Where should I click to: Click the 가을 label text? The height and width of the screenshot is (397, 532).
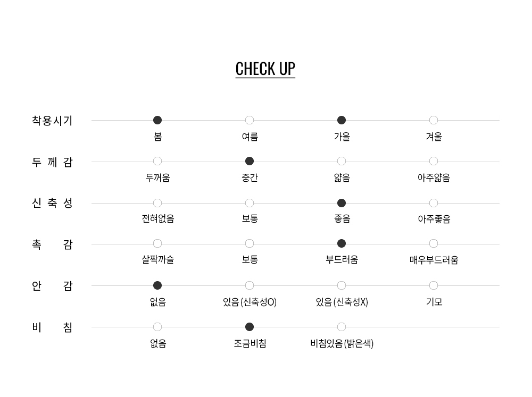[342, 137]
